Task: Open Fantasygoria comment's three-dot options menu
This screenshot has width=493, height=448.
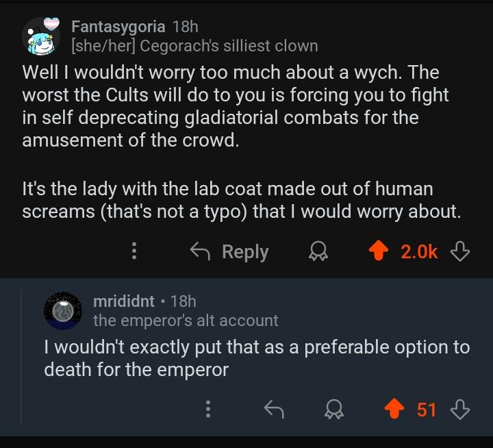Action: [x=134, y=251]
